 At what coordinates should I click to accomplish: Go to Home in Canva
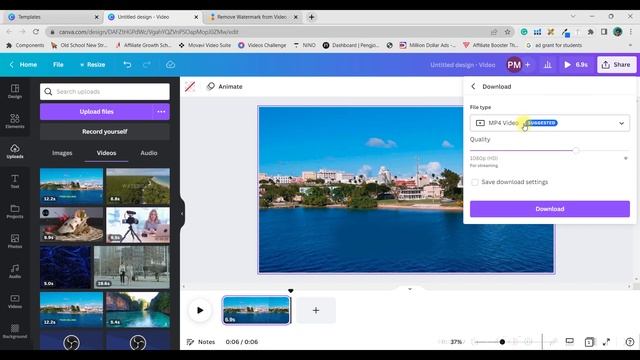[x=23, y=64]
